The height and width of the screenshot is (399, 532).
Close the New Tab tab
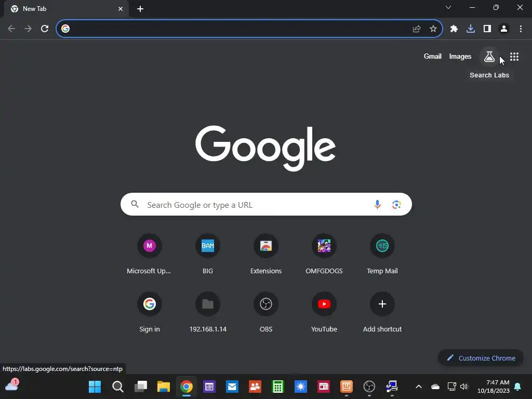coord(121,9)
